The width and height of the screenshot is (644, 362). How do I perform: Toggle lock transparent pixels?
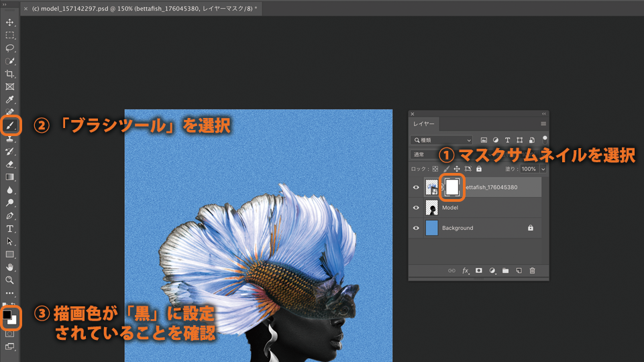435,169
